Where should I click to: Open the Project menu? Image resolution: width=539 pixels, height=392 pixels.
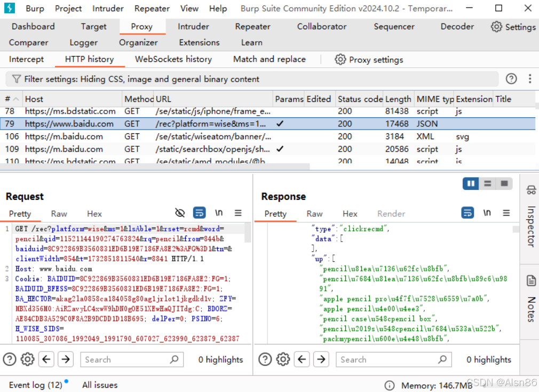pyautogui.click(x=68, y=8)
